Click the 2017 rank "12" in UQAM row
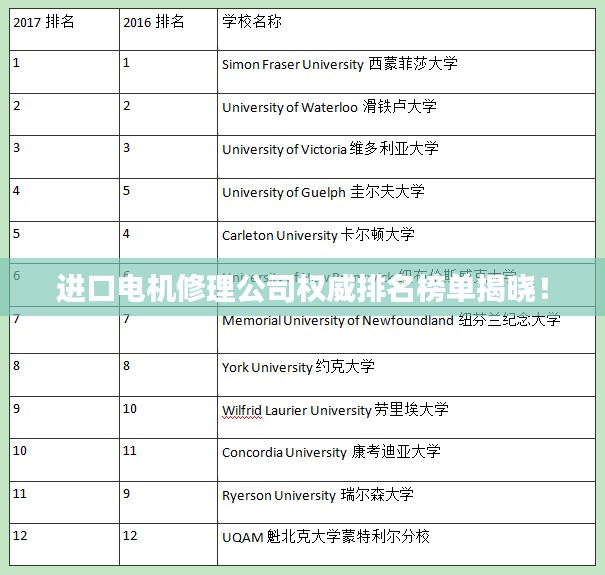 (x=20, y=535)
